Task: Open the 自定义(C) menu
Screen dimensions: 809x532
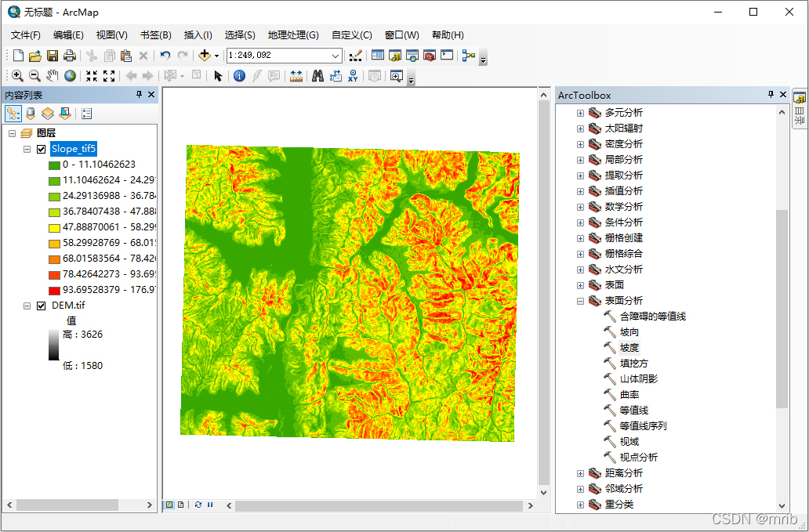Action: (352, 35)
